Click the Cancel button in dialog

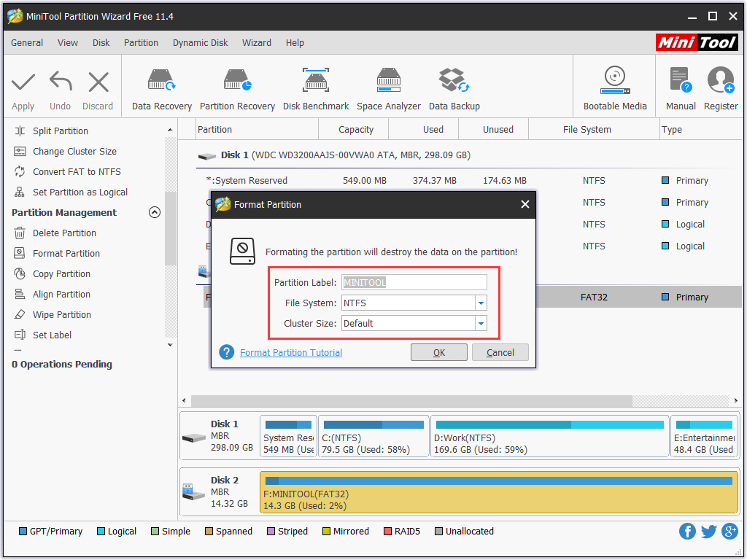coord(500,353)
